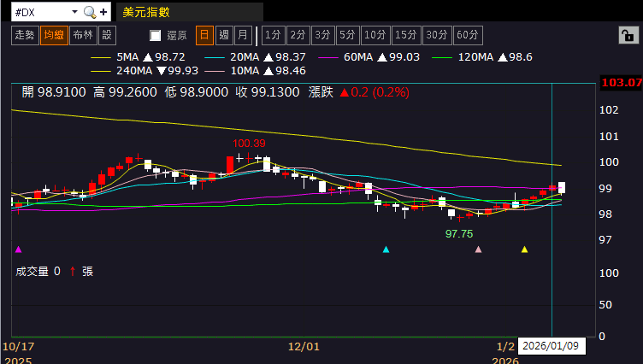643x364 pixels.
Task: Select the 週 weekly period
Action: point(224,35)
